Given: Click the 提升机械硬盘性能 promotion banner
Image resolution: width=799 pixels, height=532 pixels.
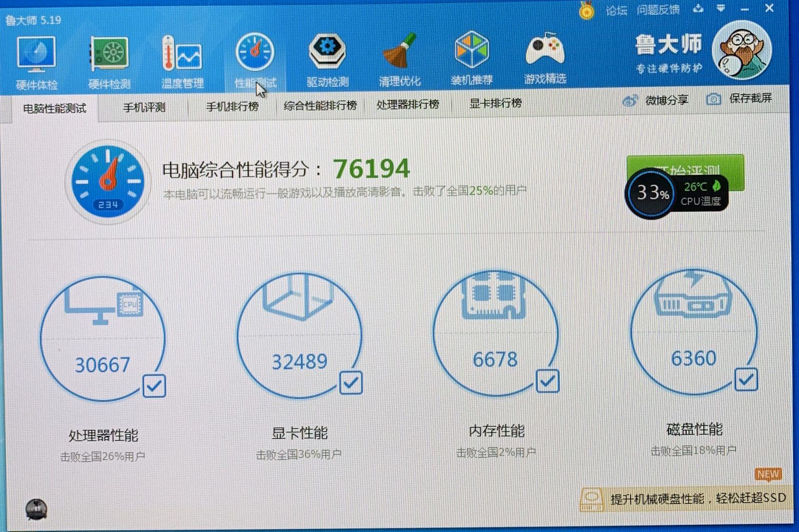Looking at the screenshot, I should [683, 499].
